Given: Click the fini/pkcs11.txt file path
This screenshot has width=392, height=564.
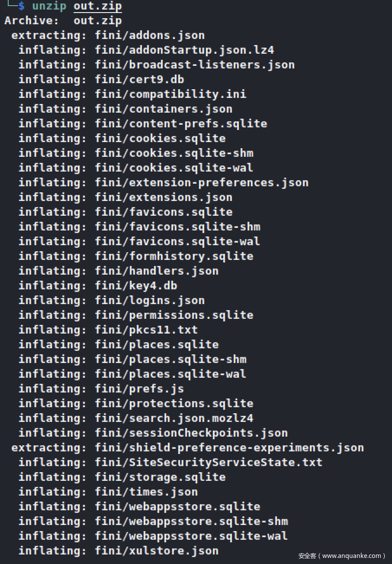Looking at the screenshot, I should pyautogui.click(x=146, y=330).
